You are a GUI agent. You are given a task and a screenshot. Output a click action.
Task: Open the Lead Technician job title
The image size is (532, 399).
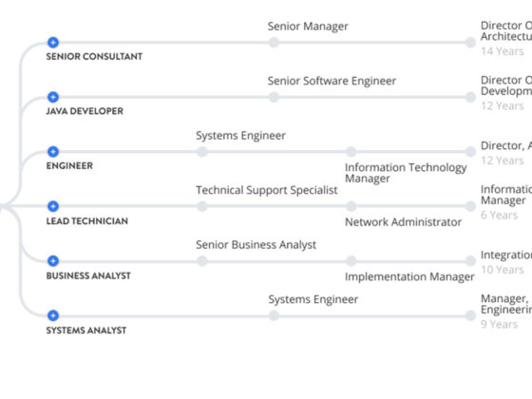pyautogui.click(x=87, y=220)
